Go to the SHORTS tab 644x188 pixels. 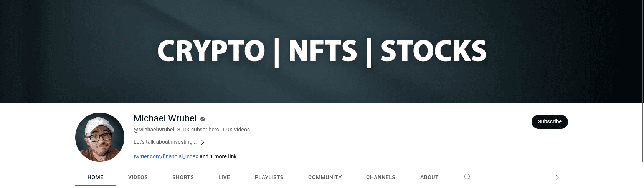183,177
